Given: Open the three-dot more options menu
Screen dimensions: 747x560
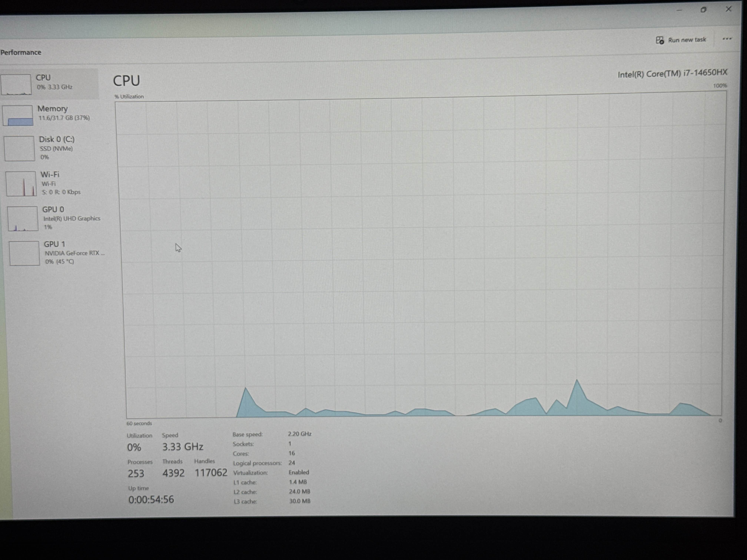Looking at the screenshot, I should 727,39.
